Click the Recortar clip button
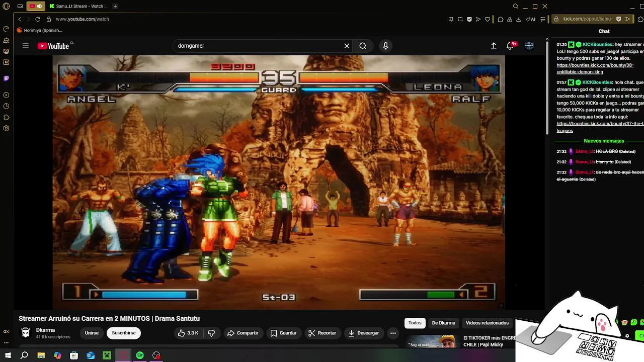This screenshot has width=644, height=362. pos(322,333)
